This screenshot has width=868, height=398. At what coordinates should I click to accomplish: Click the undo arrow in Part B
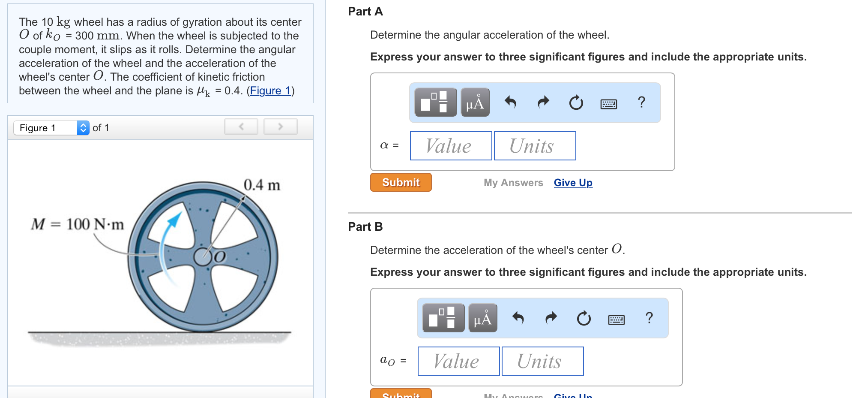pyautogui.click(x=518, y=318)
